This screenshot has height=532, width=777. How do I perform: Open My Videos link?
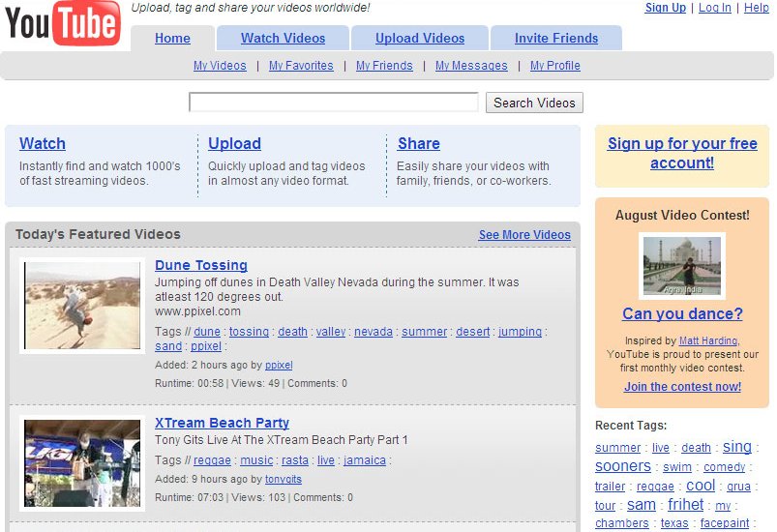[x=220, y=66]
